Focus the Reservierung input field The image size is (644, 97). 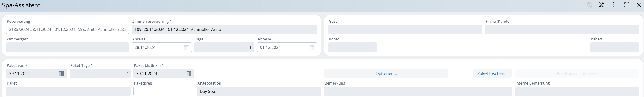coord(67,30)
